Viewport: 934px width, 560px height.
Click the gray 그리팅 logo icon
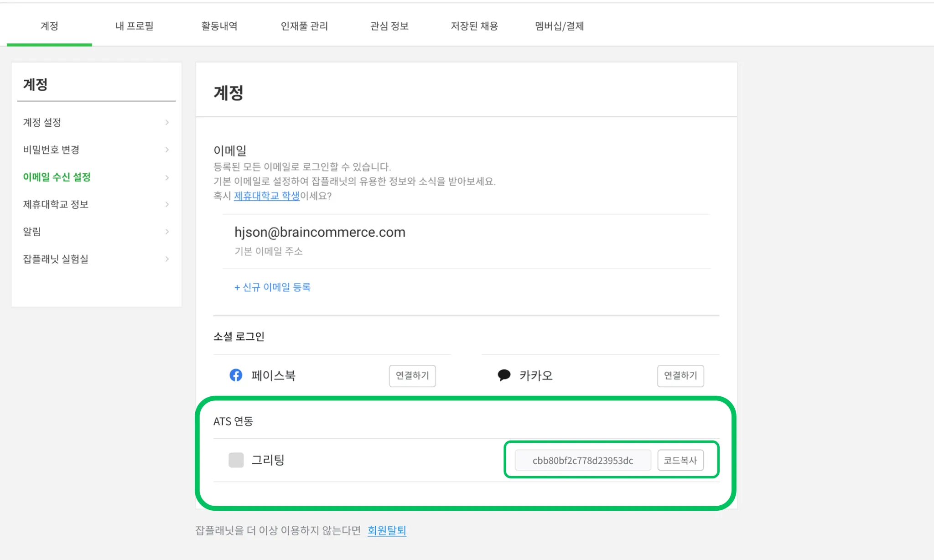pyautogui.click(x=236, y=460)
